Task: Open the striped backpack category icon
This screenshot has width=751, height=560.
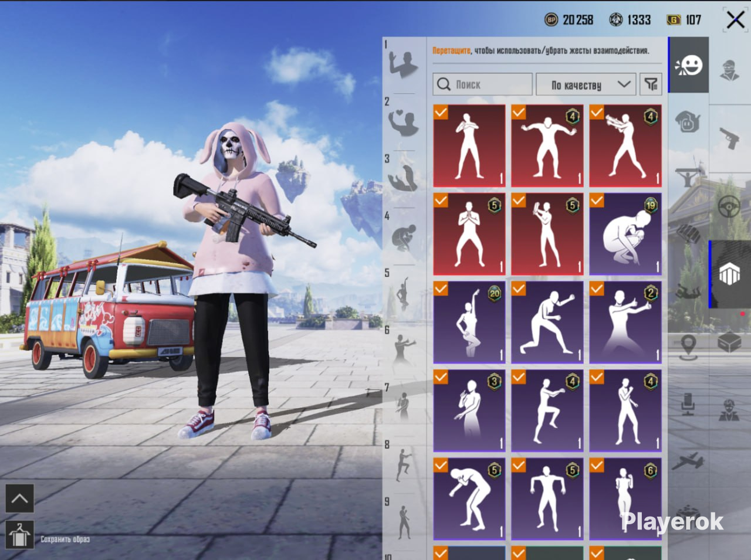Action: (689, 235)
